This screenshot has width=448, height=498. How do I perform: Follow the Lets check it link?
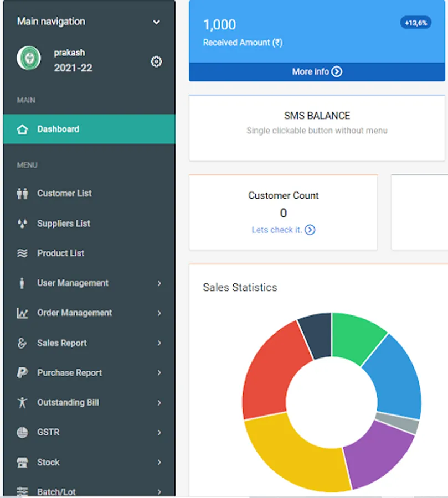[283, 229]
